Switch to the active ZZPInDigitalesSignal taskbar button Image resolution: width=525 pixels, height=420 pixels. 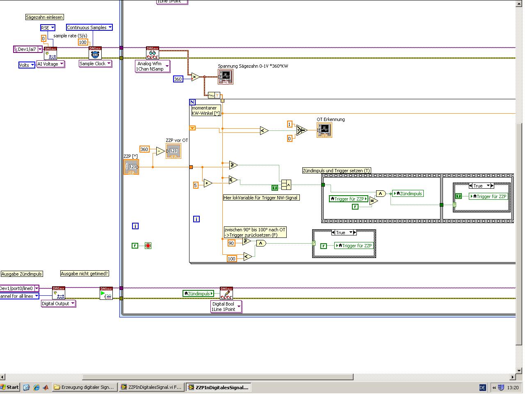pyautogui.click(x=218, y=387)
